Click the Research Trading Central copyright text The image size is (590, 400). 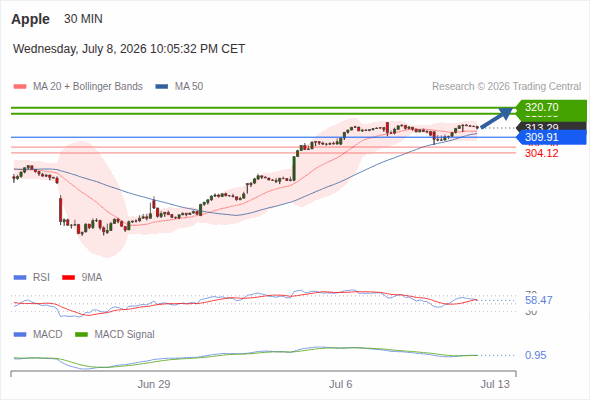(x=506, y=87)
